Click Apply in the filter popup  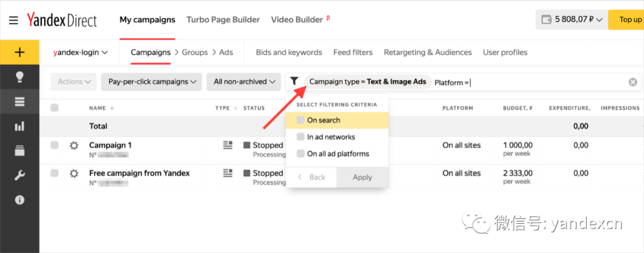[x=363, y=177]
